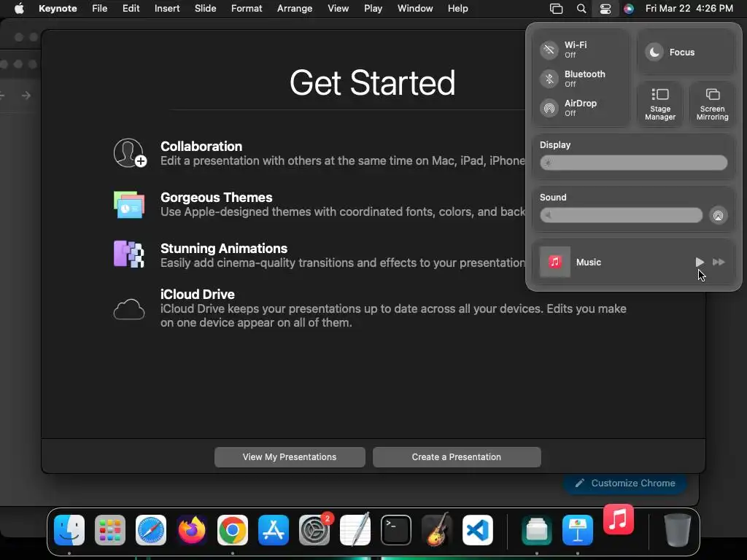Play music in Control Center
Image resolution: width=747 pixels, height=560 pixels.
click(700, 262)
